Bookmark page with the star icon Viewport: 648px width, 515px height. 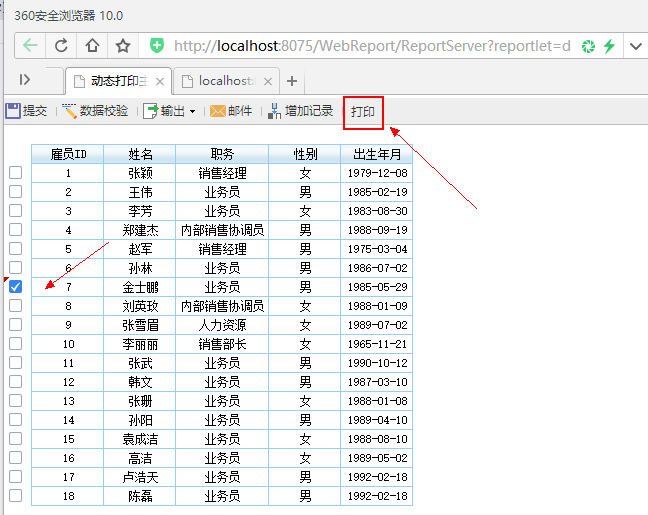123,46
